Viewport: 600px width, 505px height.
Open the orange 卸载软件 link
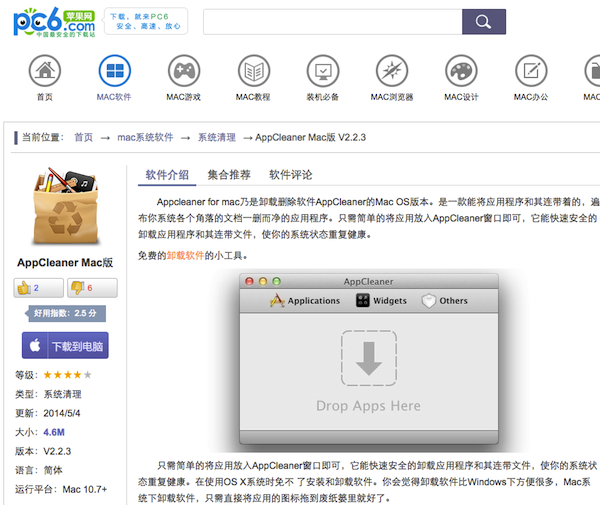pyautogui.click(x=185, y=255)
